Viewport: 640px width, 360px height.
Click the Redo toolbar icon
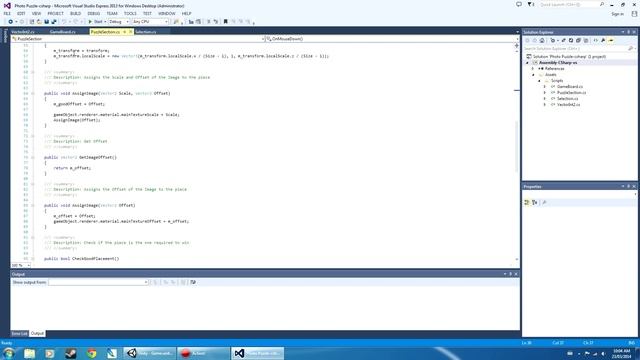(76, 22)
